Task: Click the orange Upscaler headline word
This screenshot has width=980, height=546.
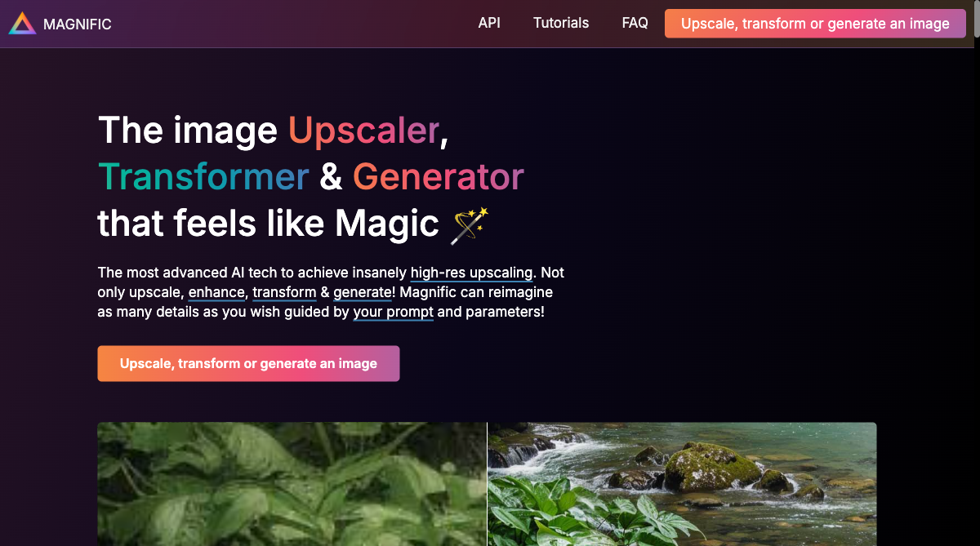Action: pos(363,131)
